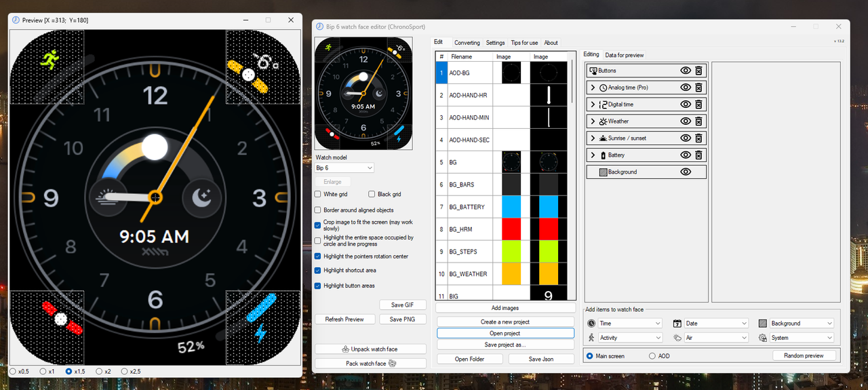Switch to Data for preview tab

click(x=625, y=55)
